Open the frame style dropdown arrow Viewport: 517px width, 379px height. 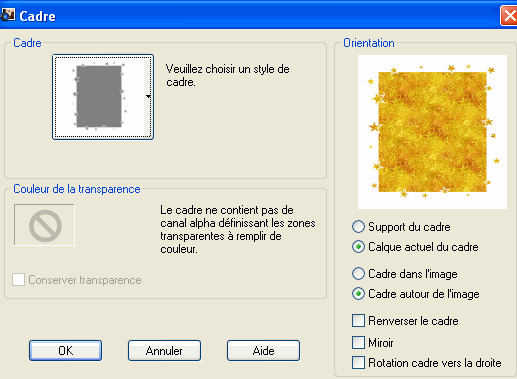pos(148,96)
